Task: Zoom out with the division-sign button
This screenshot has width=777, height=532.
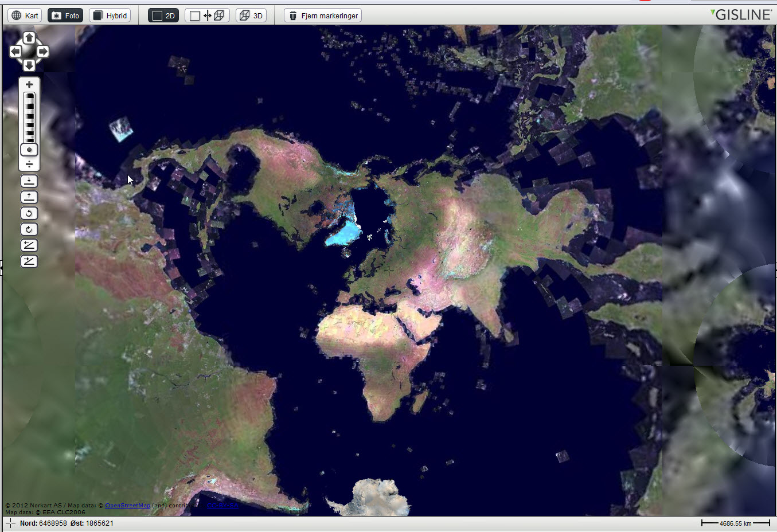Action: [29, 165]
